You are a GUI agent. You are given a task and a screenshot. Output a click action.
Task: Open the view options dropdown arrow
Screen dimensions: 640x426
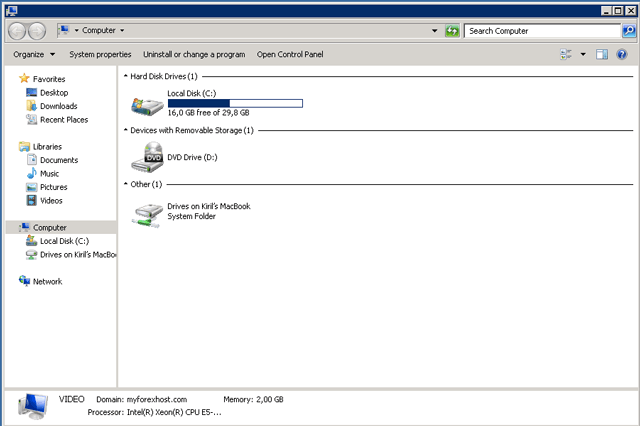pos(583,54)
